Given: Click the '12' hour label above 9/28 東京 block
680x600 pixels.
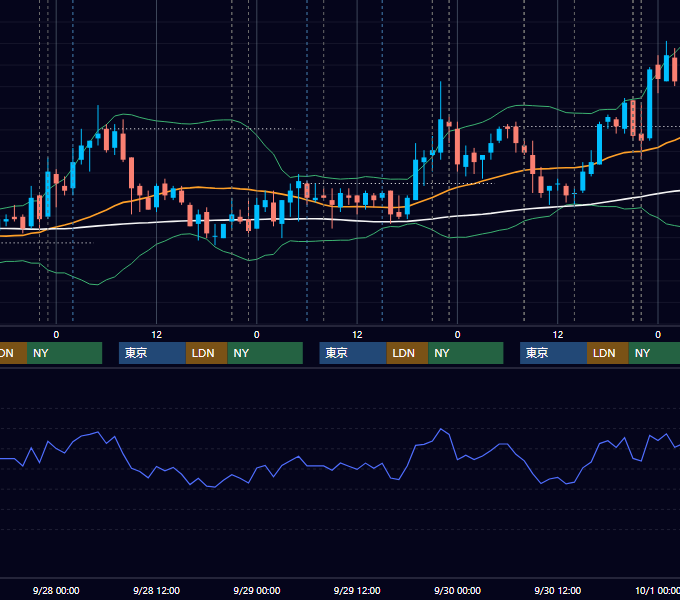Looking at the screenshot, I should click(157, 335).
